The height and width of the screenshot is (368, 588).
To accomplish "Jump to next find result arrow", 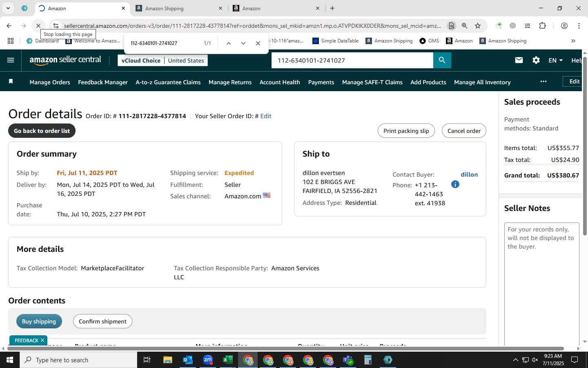I will click(x=243, y=43).
